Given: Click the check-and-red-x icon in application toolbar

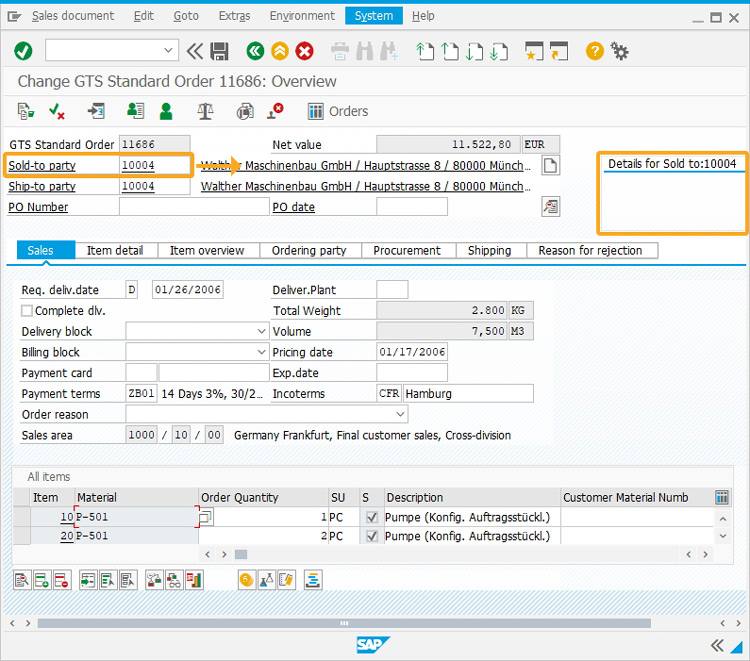Looking at the screenshot, I should 56,111.
